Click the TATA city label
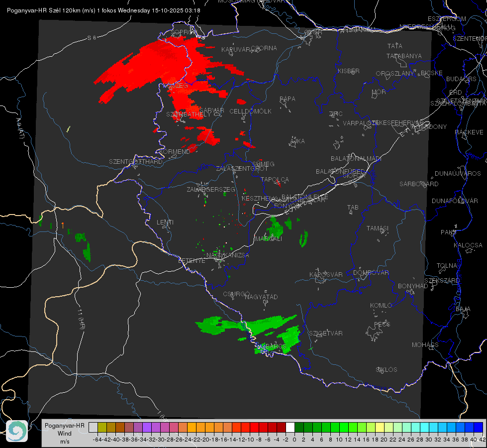This screenshot has height=448, width=487. point(395,46)
